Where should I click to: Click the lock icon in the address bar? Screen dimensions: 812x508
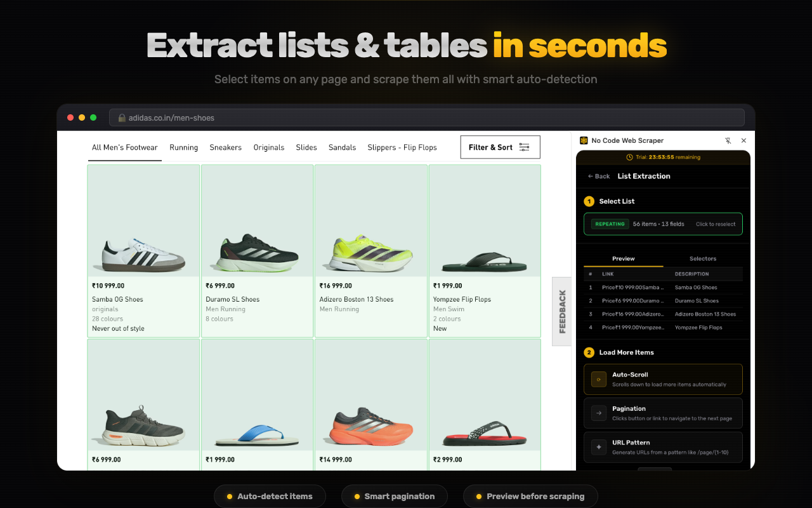point(122,118)
